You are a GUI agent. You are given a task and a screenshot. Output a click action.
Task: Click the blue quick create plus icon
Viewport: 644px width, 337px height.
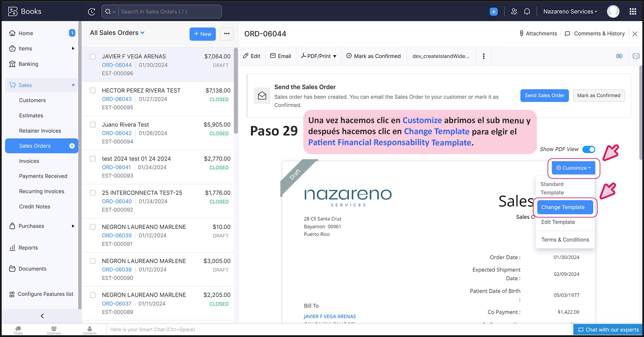(494, 12)
